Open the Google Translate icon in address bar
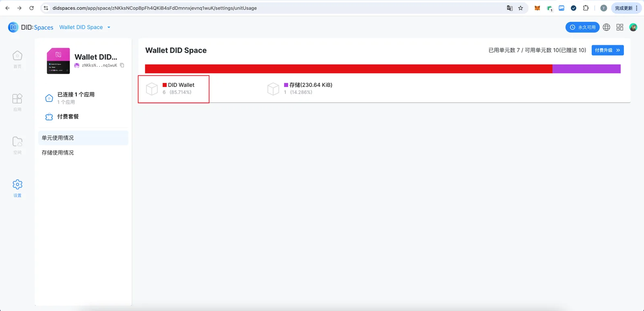The width and height of the screenshot is (644, 311). click(510, 8)
